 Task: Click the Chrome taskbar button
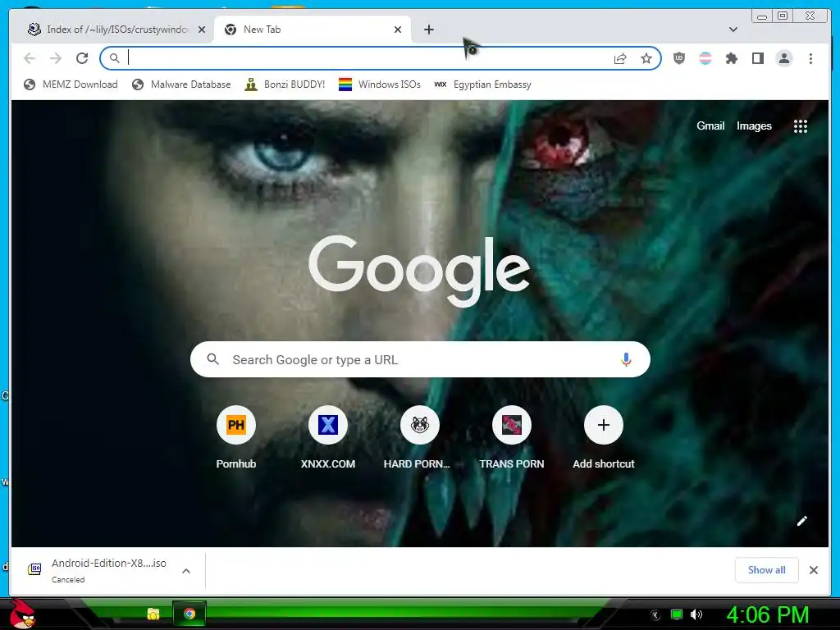189,614
